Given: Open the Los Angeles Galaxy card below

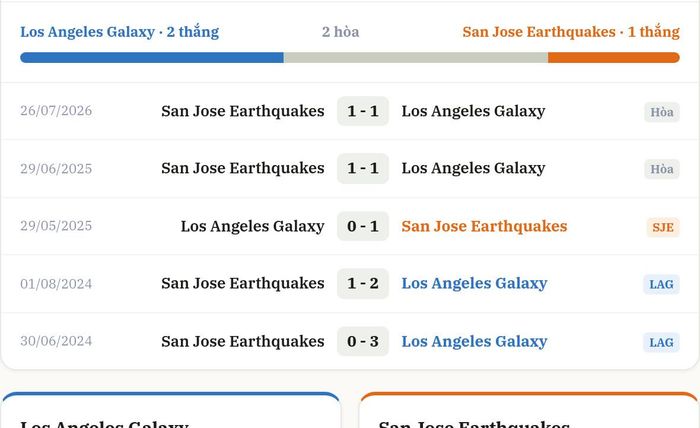Looking at the screenshot, I should tap(171, 410).
